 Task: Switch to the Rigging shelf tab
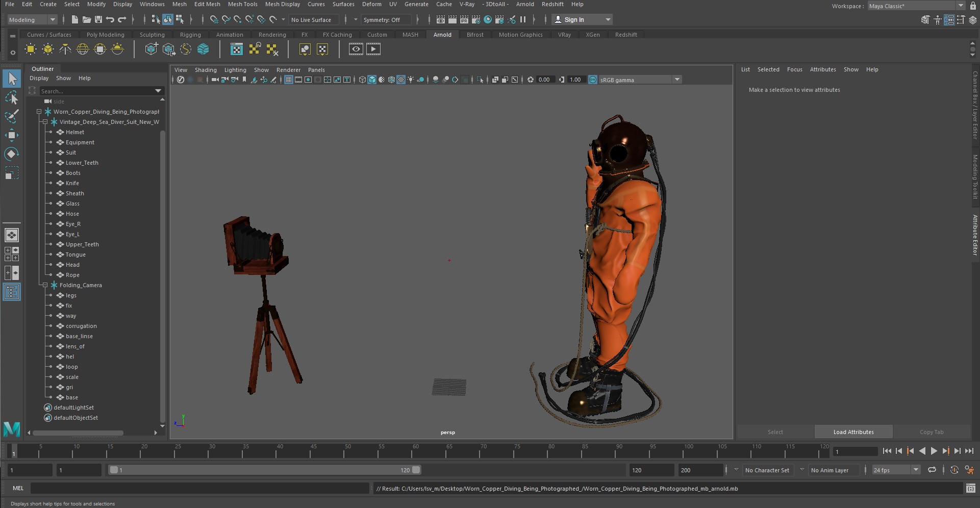pyautogui.click(x=190, y=35)
